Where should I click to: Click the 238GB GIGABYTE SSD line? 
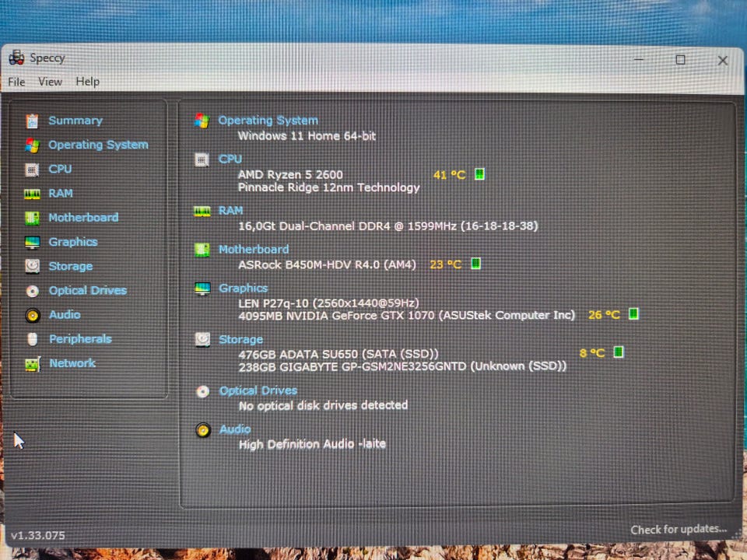coord(402,366)
